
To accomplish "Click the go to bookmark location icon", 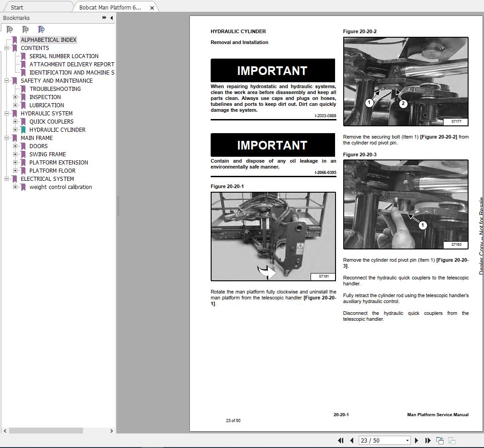I will [41, 29].
